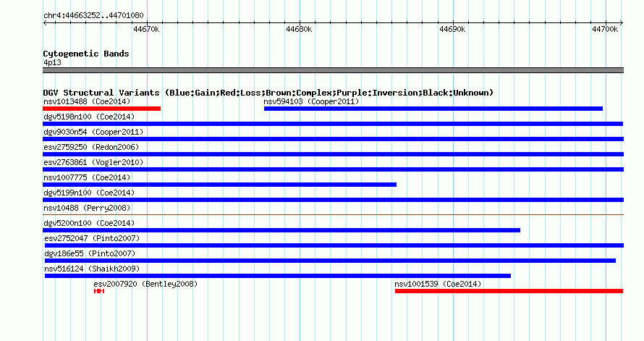The image size is (644, 341).
Task: Select the nsv516124 (Shaikh2009) label
Action: coord(92,269)
